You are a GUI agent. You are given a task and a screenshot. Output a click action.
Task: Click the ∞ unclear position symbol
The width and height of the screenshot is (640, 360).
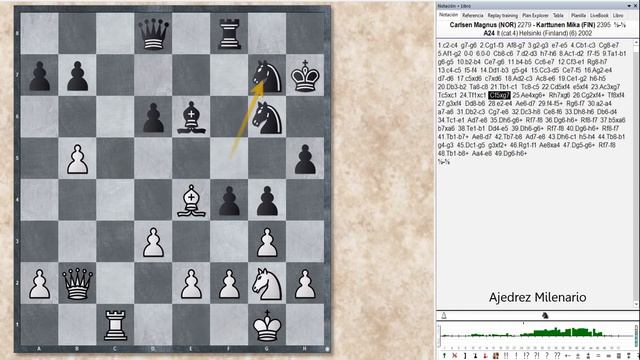(x=609, y=356)
